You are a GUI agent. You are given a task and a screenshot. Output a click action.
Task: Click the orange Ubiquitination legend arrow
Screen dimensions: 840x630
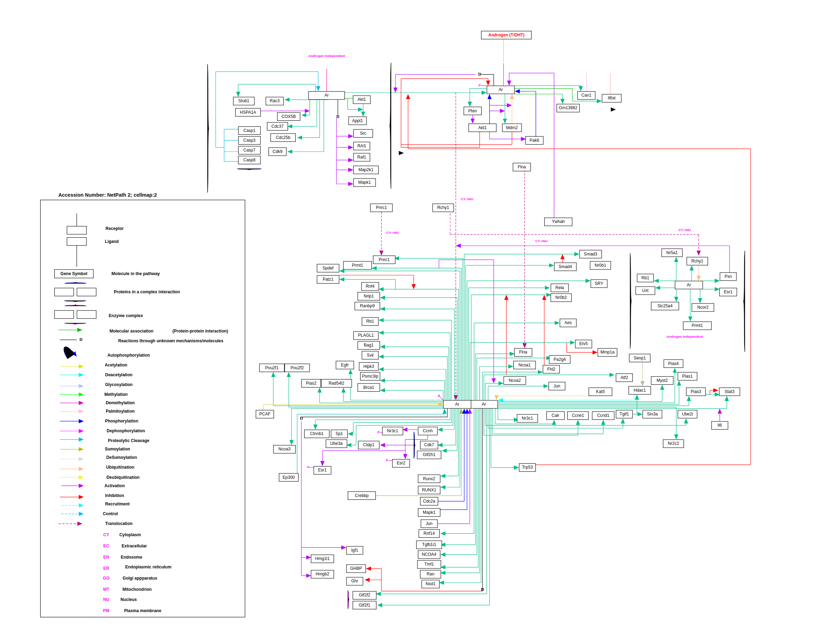[x=71, y=469]
